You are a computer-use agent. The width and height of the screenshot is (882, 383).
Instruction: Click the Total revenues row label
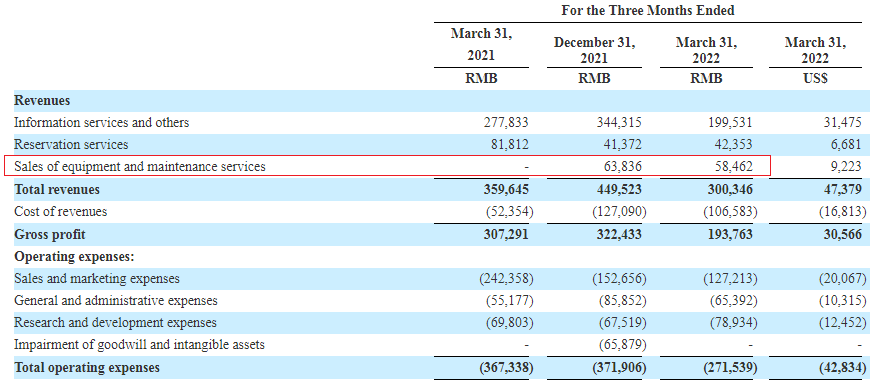click(57, 190)
